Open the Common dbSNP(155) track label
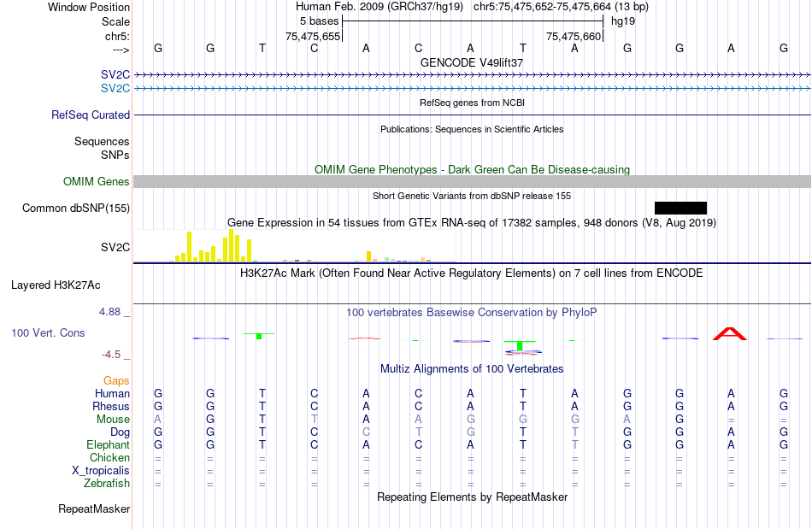The width and height of the screenshot is (812, 529). click(75, 208)
